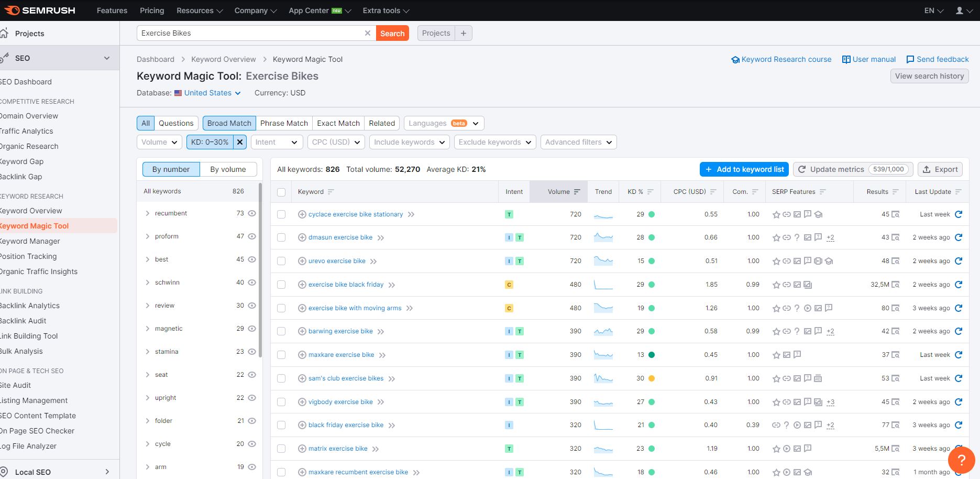Viewport: 980px width, 479px height.
Task: Click the orange Search button
Action: [x=392, y=33]
